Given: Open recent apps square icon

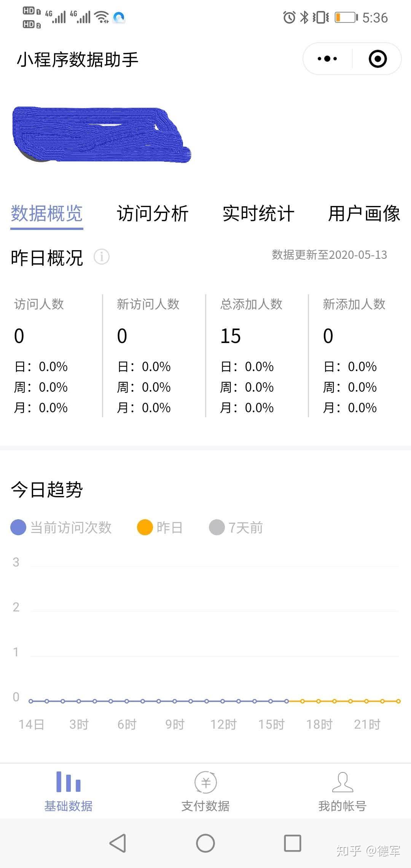Looking at the screenshot, I should coord(292,843).
